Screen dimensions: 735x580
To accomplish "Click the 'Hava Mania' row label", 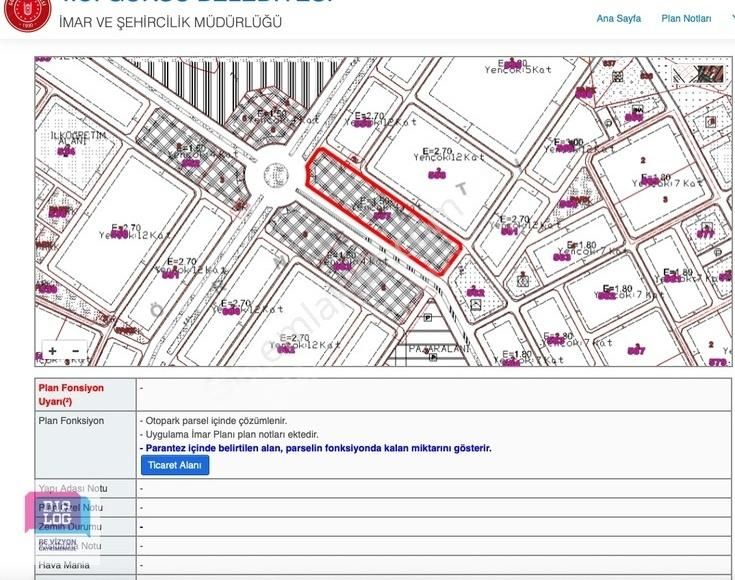I will (x=64, y=565).
